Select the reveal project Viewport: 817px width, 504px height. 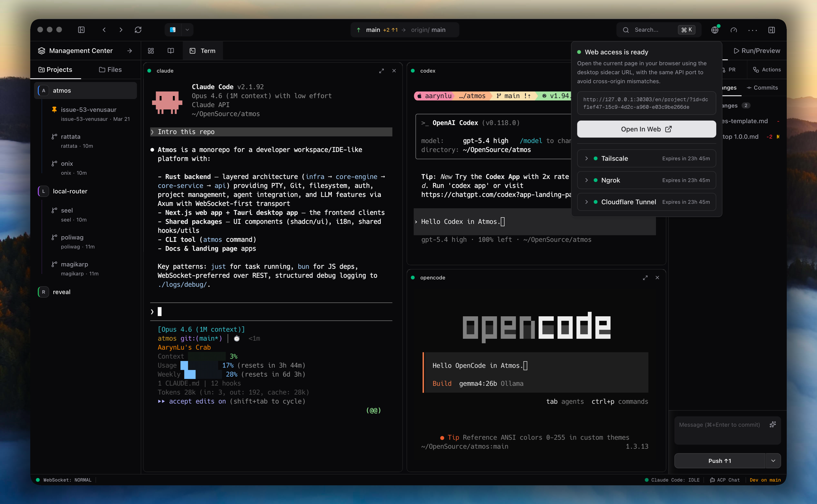(85, 292)
